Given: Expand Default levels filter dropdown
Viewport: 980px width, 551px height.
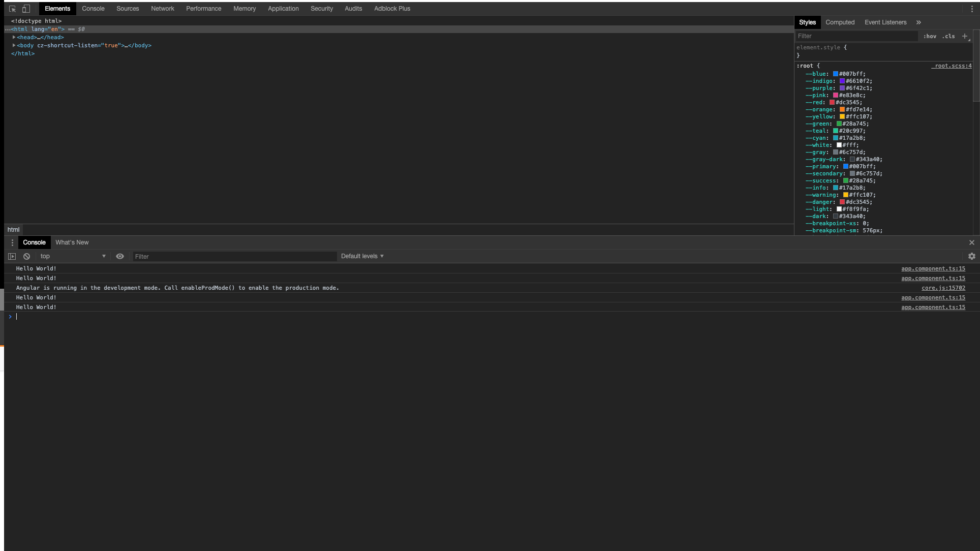Looking at the screenshot, I should [x=361, y=256].
